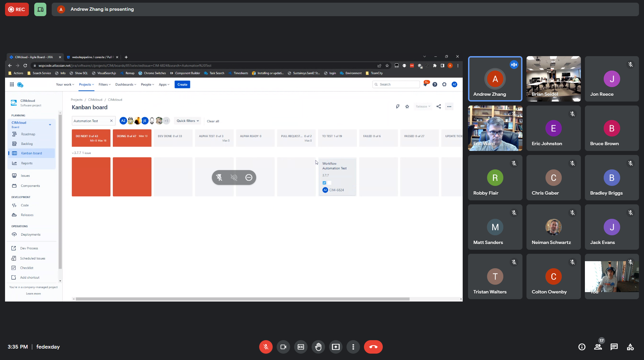Open Backlog in sidebar
The image size is (644, 360).
(x=27, y=144)
